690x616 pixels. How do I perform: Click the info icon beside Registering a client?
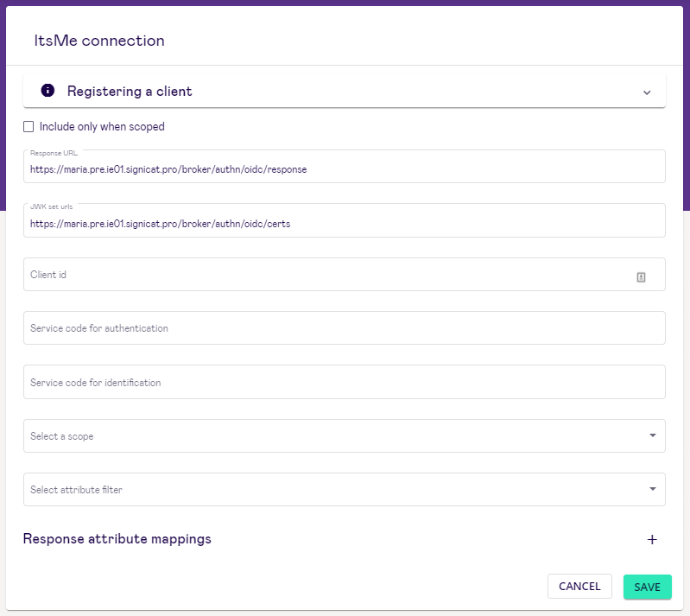click(x=47, y=90)
